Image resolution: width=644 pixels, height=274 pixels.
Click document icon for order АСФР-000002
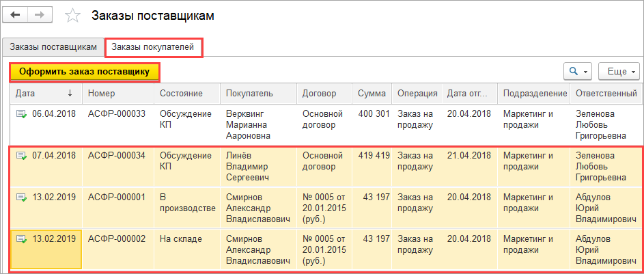[x=21, y=239]
